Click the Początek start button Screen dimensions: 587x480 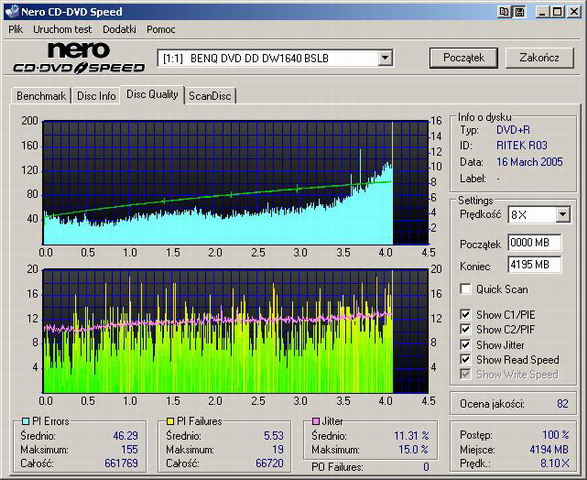pyautogui.click(x=463, y=58)
